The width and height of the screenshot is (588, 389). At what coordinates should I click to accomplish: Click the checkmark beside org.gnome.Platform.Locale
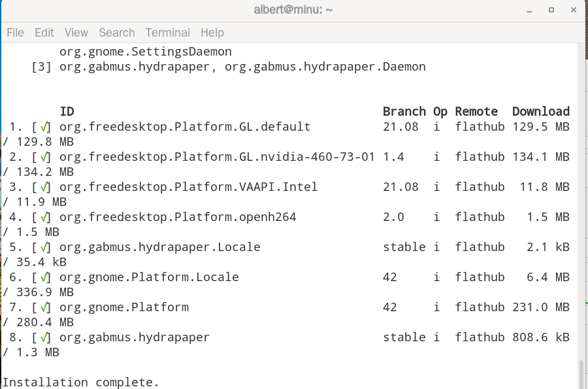[44, 278]
